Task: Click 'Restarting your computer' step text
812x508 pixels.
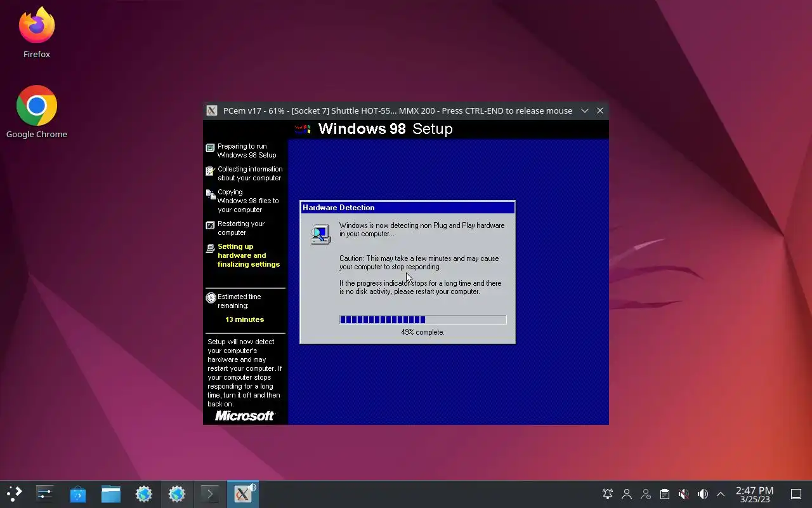Action: click(241, 228)
